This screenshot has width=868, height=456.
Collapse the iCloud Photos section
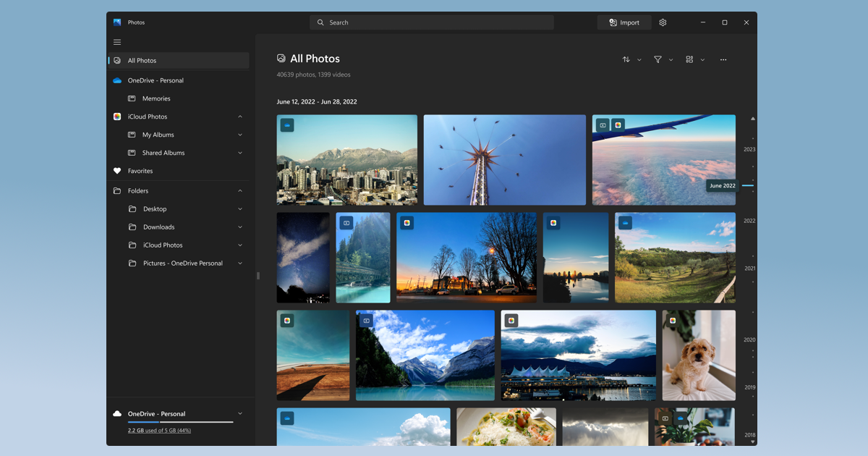pyautogui.click(x=240, y=117)
